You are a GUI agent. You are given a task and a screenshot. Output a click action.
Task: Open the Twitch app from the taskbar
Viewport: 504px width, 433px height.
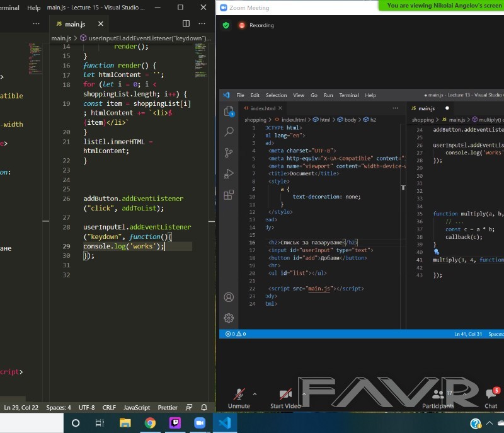click(x=175, y=422)
